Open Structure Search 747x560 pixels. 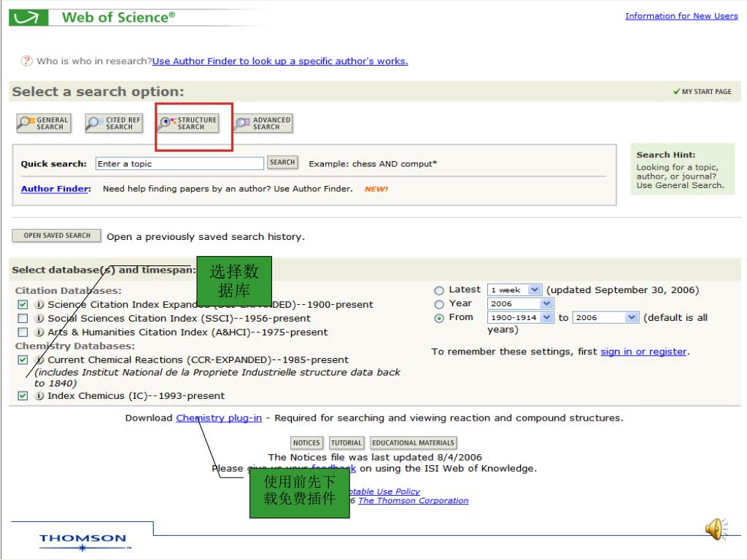coord(189,123)
